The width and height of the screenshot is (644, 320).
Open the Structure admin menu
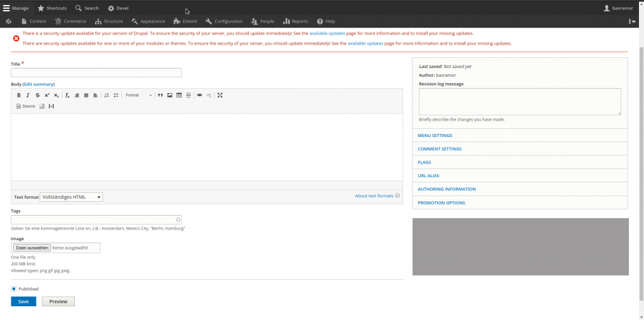pos(108,21)
